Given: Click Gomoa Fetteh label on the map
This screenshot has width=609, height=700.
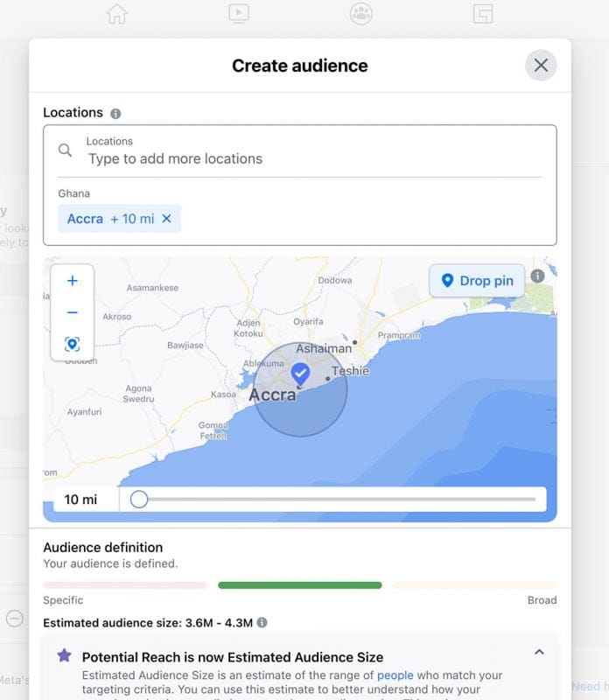Looking at the screenshot, I should 213,430.
